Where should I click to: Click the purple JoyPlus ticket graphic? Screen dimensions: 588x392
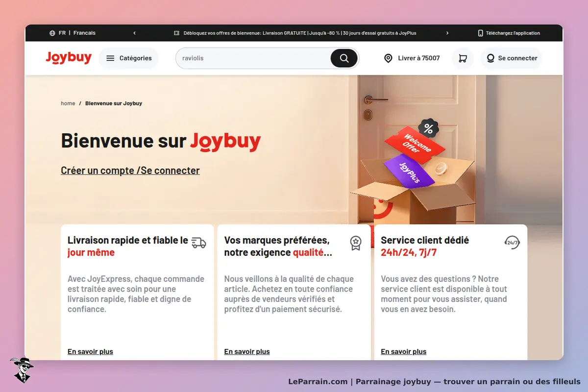[x=409, y=171]
